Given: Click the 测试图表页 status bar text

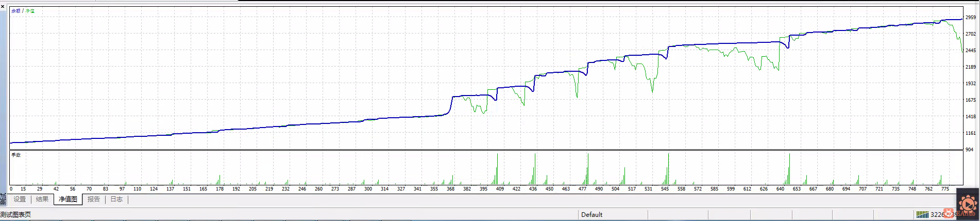Looking at the screenshot, I should [15, 215].
